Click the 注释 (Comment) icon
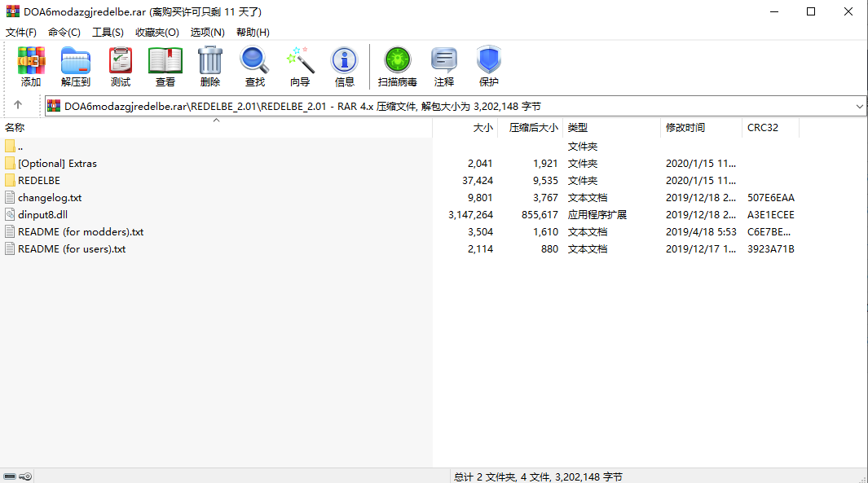 click(x=444, y=60)
